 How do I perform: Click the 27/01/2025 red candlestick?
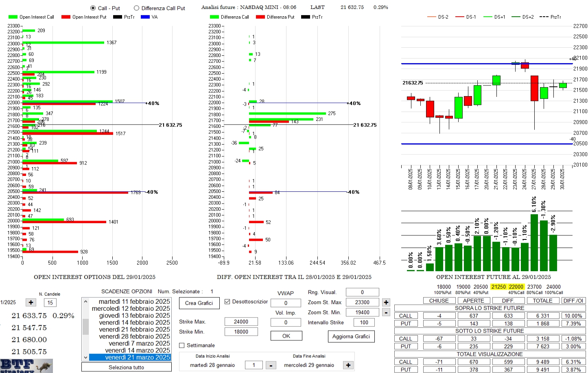(x=534, y=88)
